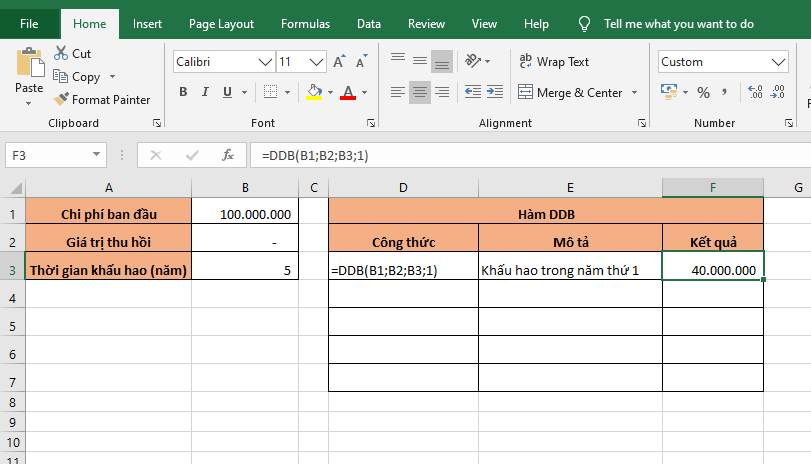Open underline style dropdown arrow

point(244,93)
